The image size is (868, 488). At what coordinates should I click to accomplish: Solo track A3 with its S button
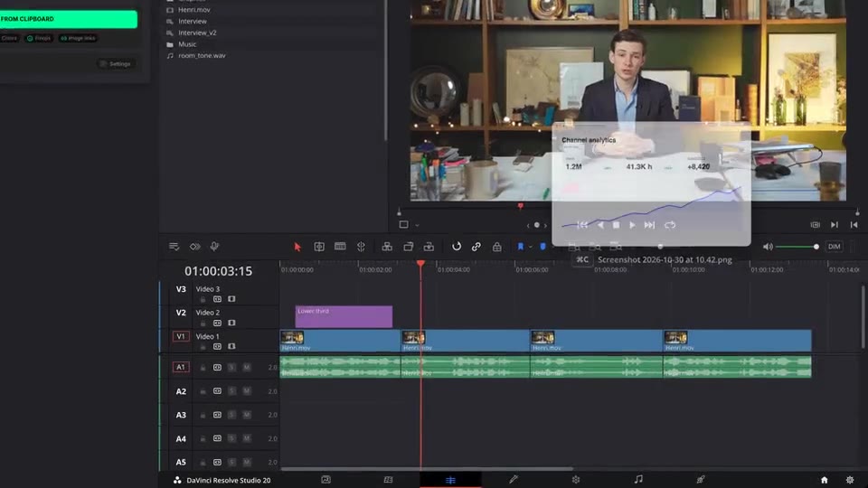tap(231, 415)
